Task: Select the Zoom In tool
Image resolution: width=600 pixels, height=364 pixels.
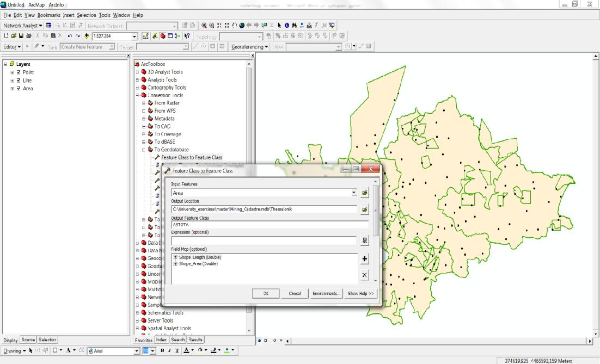Action: [x=204, y=25]
